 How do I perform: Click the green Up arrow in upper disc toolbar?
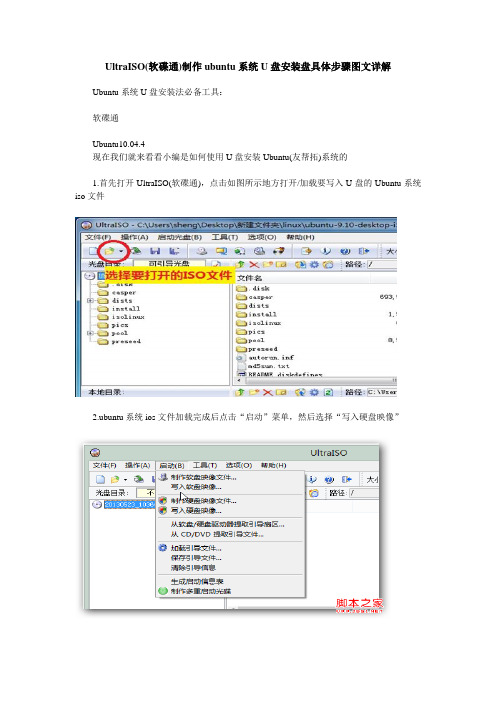tap(240, 265)
